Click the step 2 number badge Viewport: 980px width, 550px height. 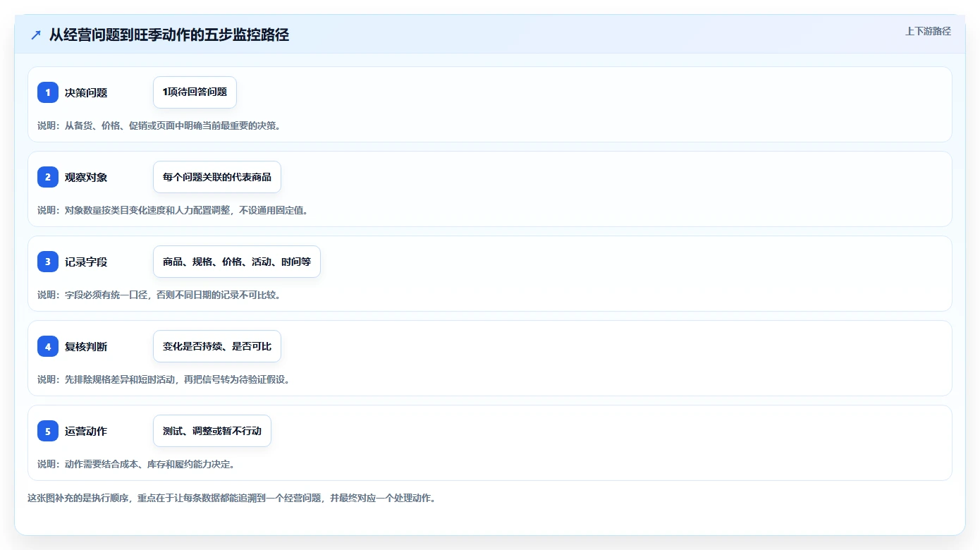pyautogui.click(x=48, y=177)
